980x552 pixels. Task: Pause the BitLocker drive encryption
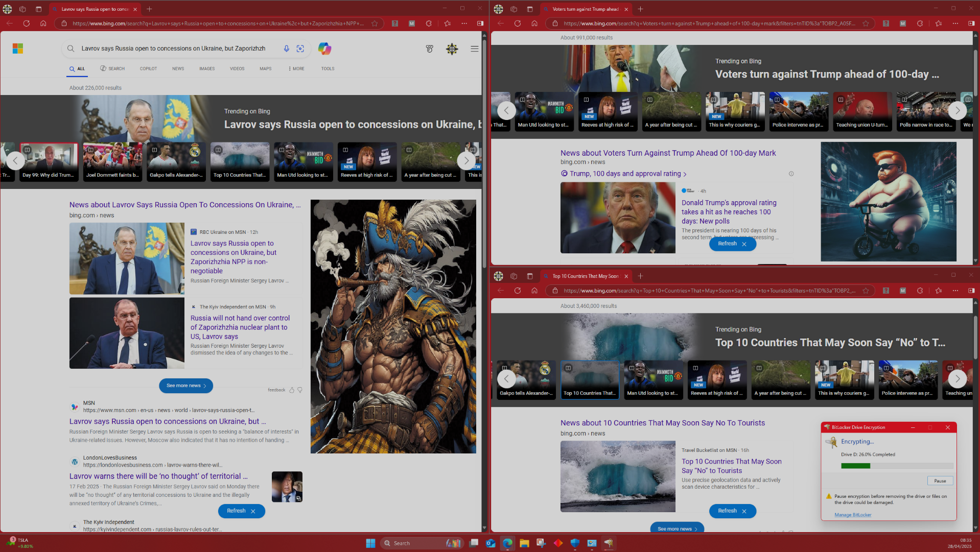(940, 481)
